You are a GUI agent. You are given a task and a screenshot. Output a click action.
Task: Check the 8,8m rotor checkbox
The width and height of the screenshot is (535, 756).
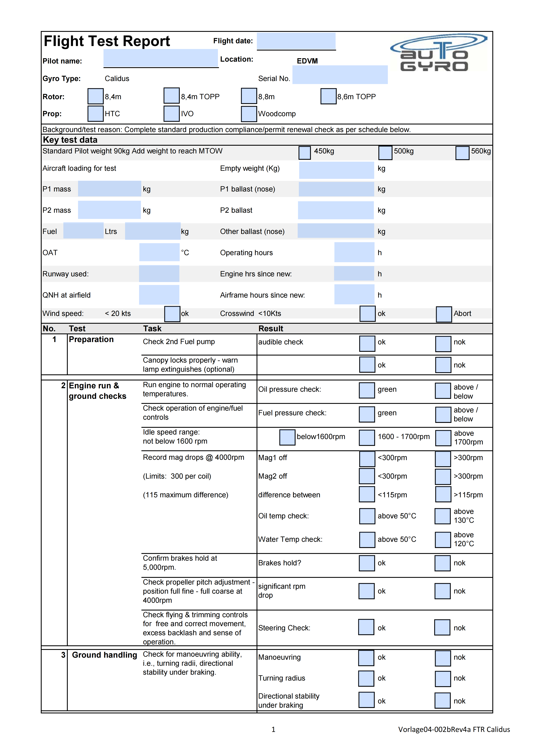coord(249,96)
